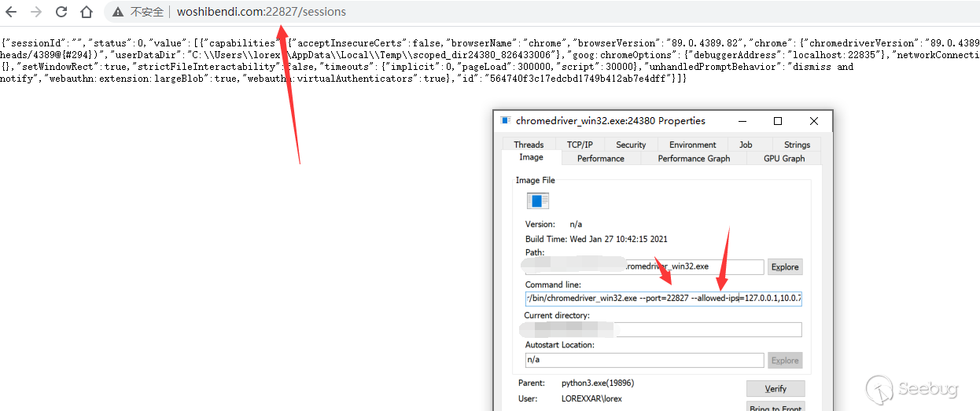
Task: Select the Image tab
Action: (x=531, y=157)
